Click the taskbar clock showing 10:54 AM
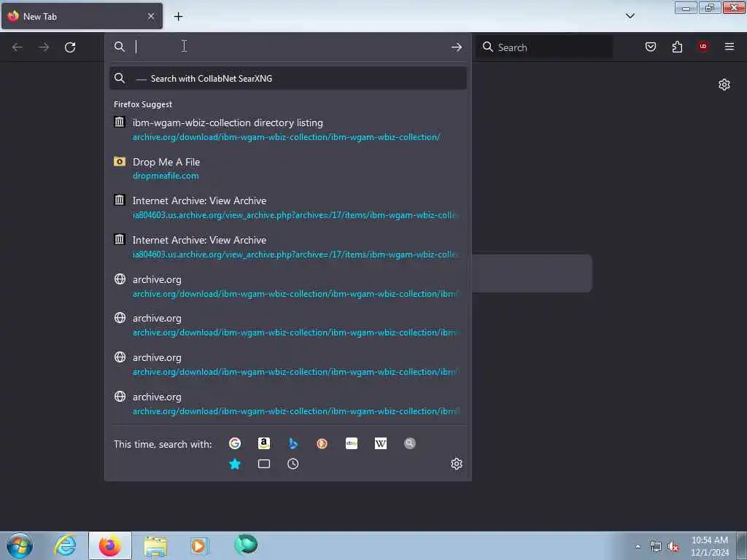Viewport: 747px width, 560px height. 709,546
